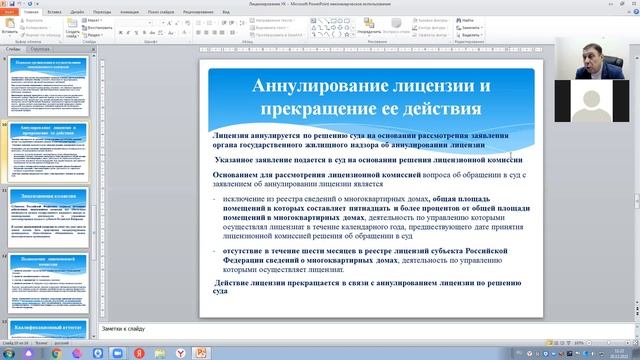The image size is (640, 360).
Task: Click the Copy (Копировать) command
Action: 33,28
